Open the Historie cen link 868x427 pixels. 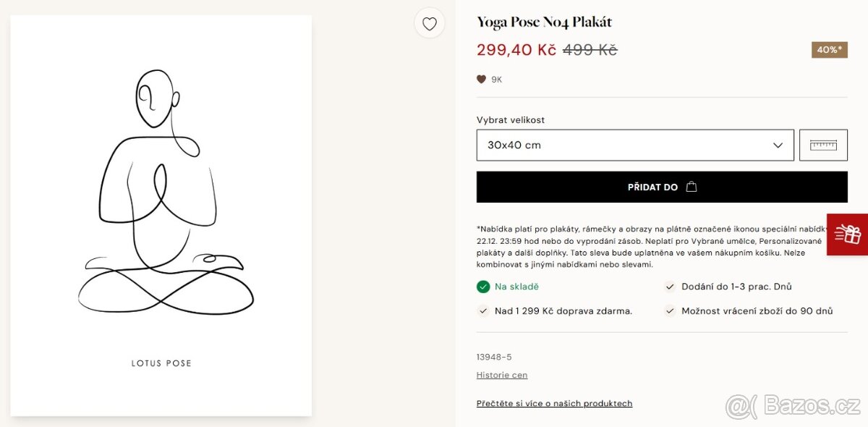coord(502,375)
